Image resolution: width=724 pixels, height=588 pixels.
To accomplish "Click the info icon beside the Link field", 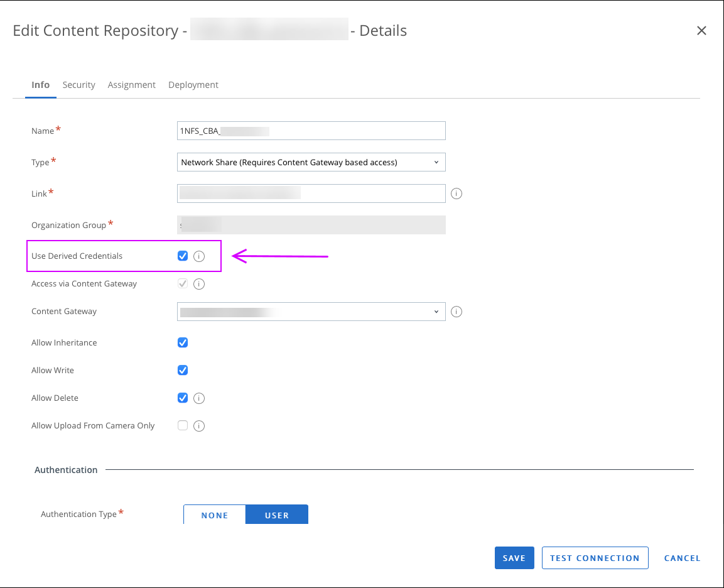I will (x=457, y=193).
